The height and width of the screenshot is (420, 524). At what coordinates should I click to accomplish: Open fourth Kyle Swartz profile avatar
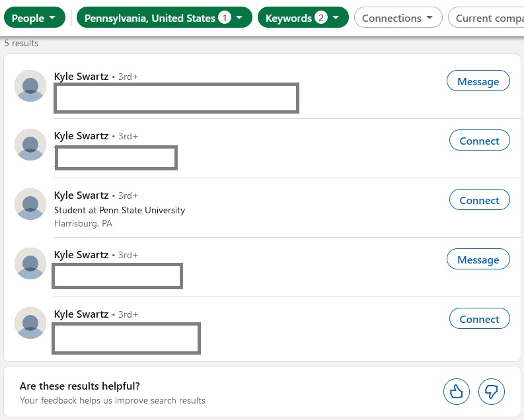pyautogui.click(x=30, y=263)
